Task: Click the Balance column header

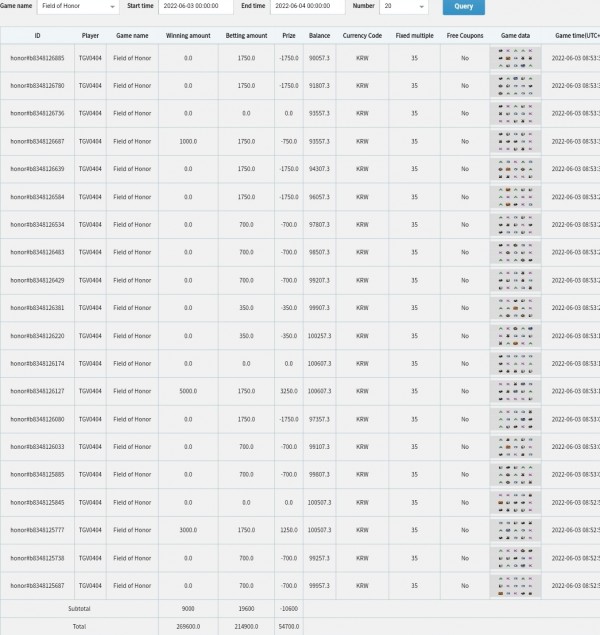Action: point(319,36)
